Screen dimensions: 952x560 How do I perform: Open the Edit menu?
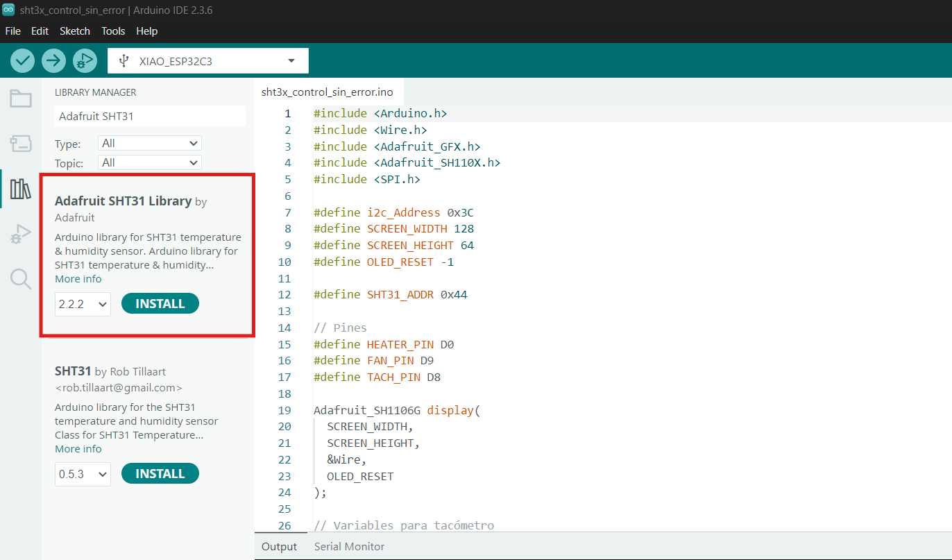pyautogui.click(x=40, y=31)
